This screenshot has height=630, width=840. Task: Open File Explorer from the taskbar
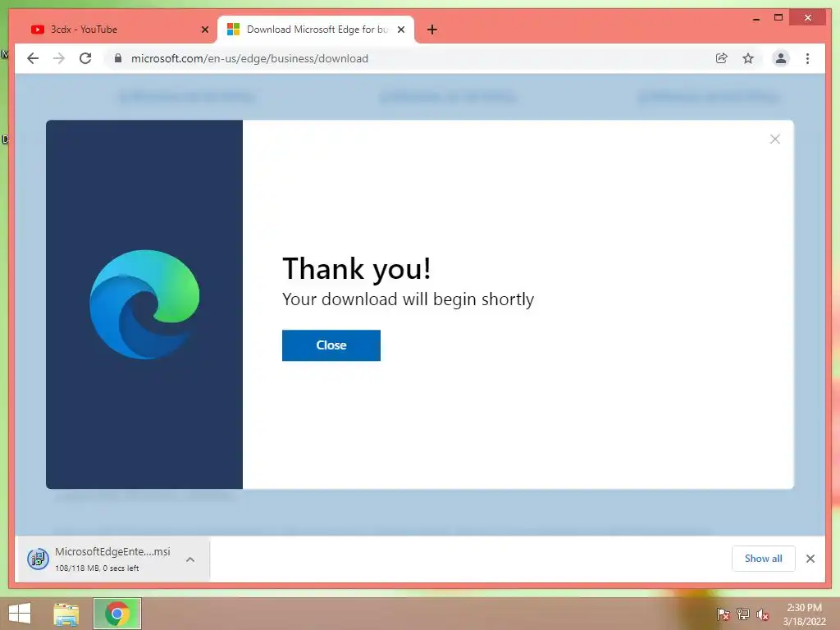[66, 614]
